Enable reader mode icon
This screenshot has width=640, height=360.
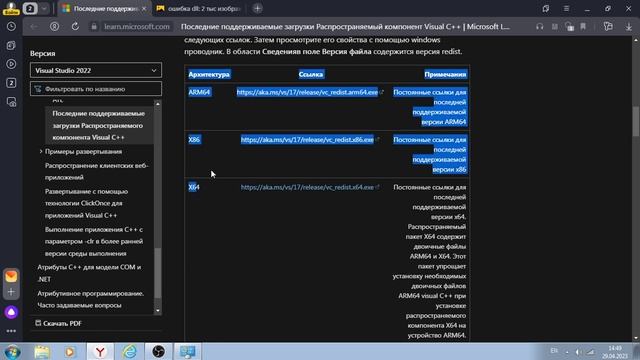(x=554, y=27)
